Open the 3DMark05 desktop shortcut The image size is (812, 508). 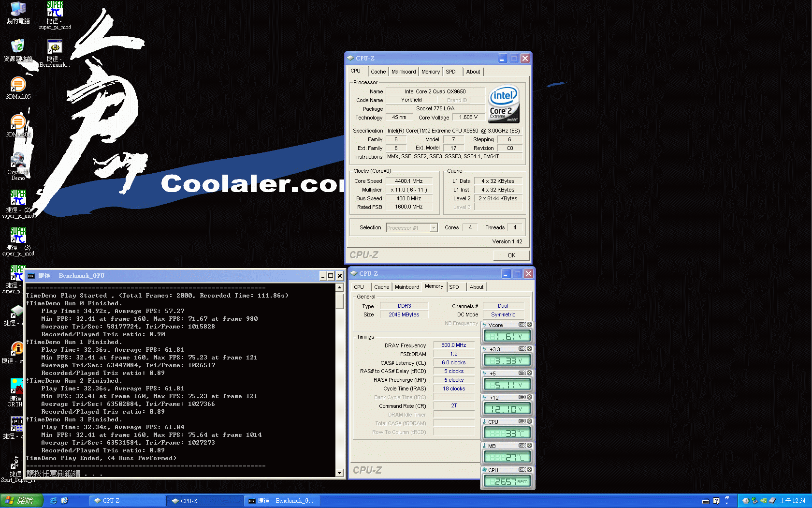(18, 88)
